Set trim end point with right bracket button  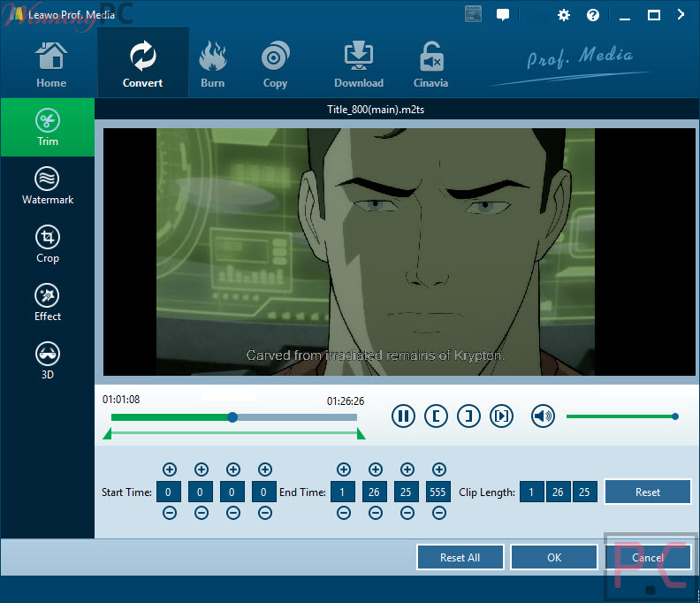coord(468,416)
